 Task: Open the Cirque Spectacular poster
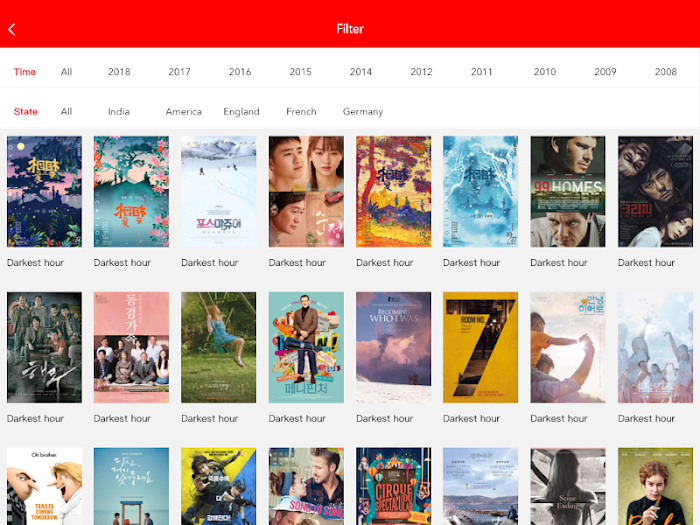394,487
